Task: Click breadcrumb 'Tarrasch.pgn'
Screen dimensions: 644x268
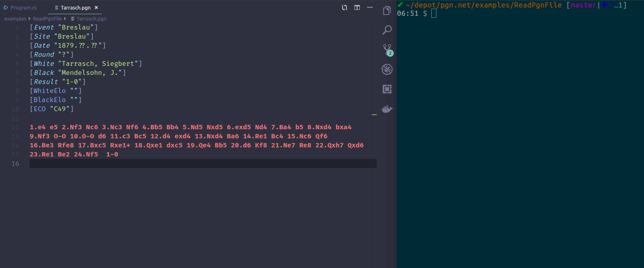Action: (x=92, y=19)
